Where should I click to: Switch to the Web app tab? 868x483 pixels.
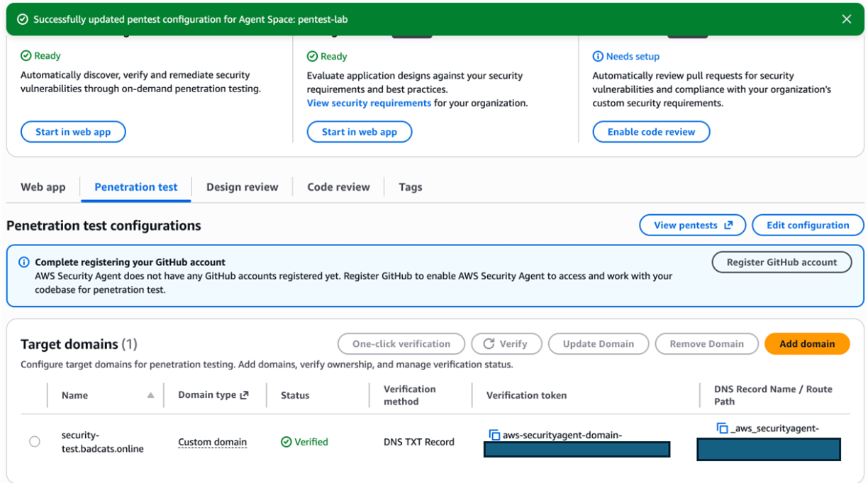click(43, 187)
